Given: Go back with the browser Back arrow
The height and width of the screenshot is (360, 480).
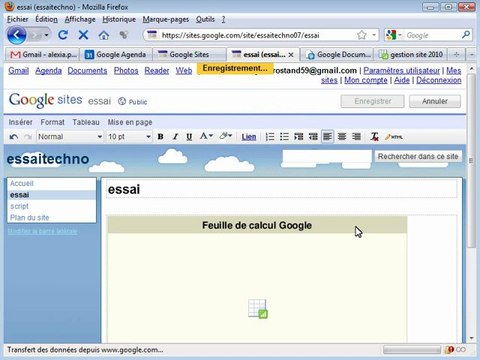Looking at the screenshot, I should [17, 35].
